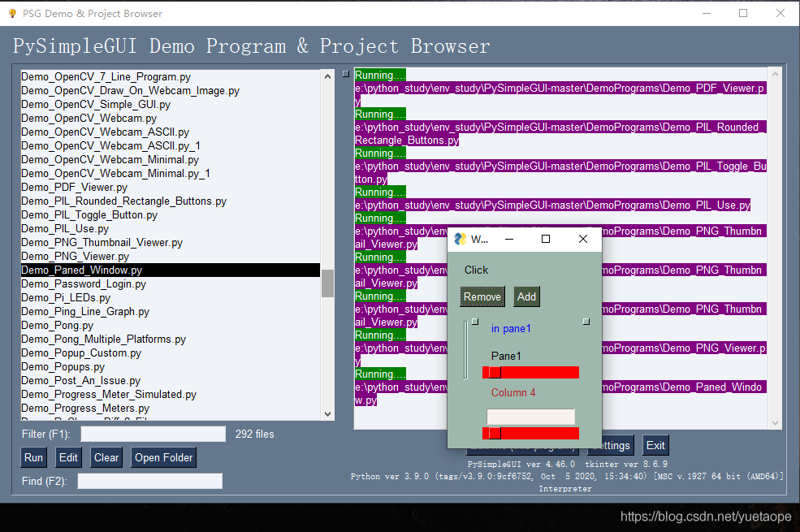Select Demo_OpenCV_Webcam_Minimal.py
This screenshot has width=800, height=532.
171,159
